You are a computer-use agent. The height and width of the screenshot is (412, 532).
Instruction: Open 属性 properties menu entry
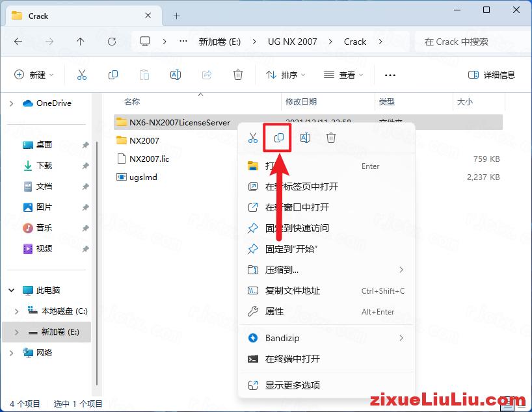326,311
